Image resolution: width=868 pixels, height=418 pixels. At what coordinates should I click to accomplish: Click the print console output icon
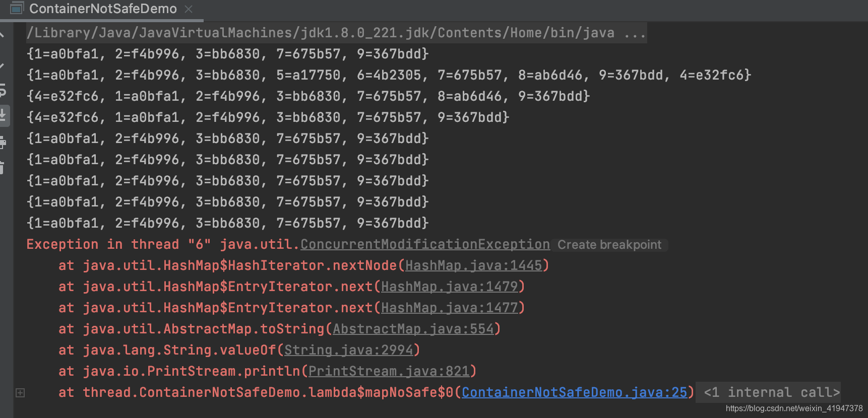point(3,143)
